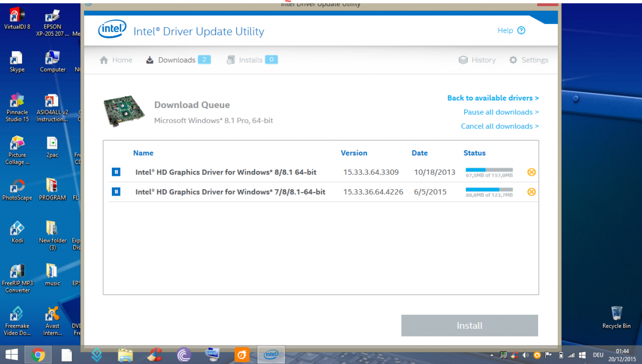Click the motherboard thumbnail image
This screenshot has width=642, height=364.
124,111
